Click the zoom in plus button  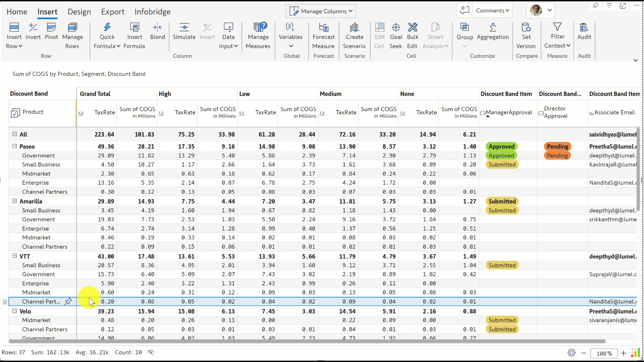click(623, 353)
